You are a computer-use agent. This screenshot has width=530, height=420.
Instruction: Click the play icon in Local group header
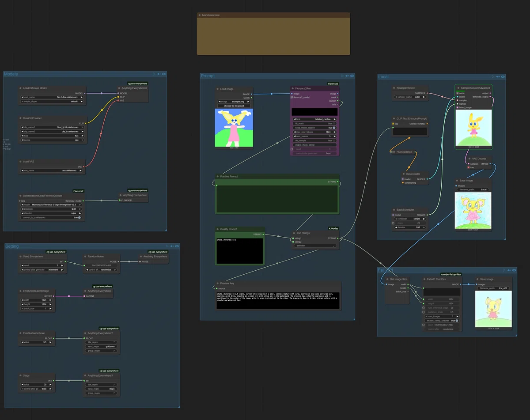click(493, 77)
